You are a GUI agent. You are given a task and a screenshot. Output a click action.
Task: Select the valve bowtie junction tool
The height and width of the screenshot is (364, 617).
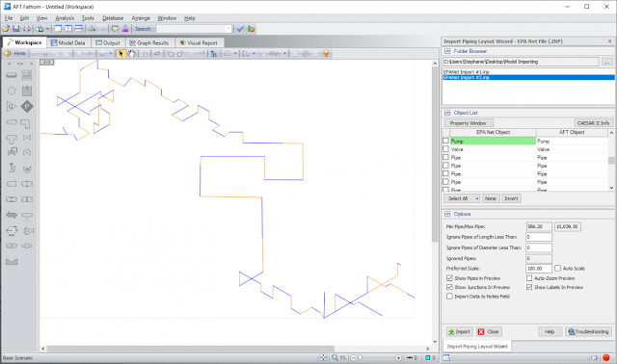click(x=27, y=138)
